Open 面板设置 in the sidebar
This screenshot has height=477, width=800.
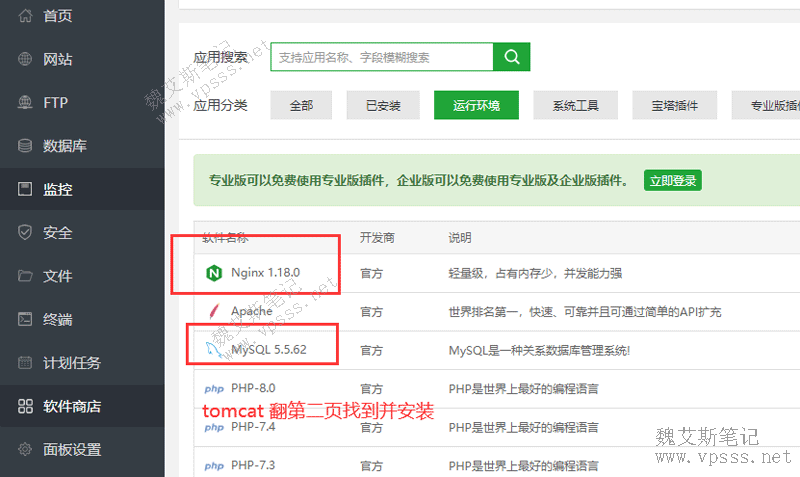(x=72, y=450)
